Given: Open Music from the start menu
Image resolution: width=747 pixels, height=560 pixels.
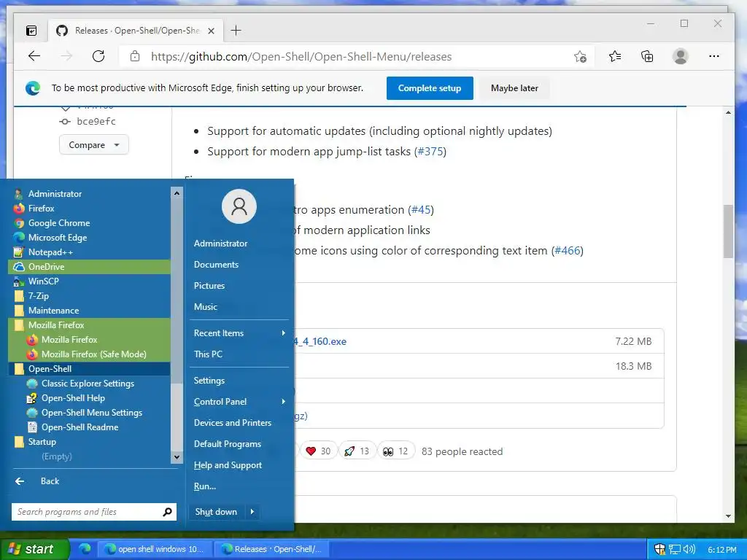Looking at the screenshot, I should (x=239, y=307).
